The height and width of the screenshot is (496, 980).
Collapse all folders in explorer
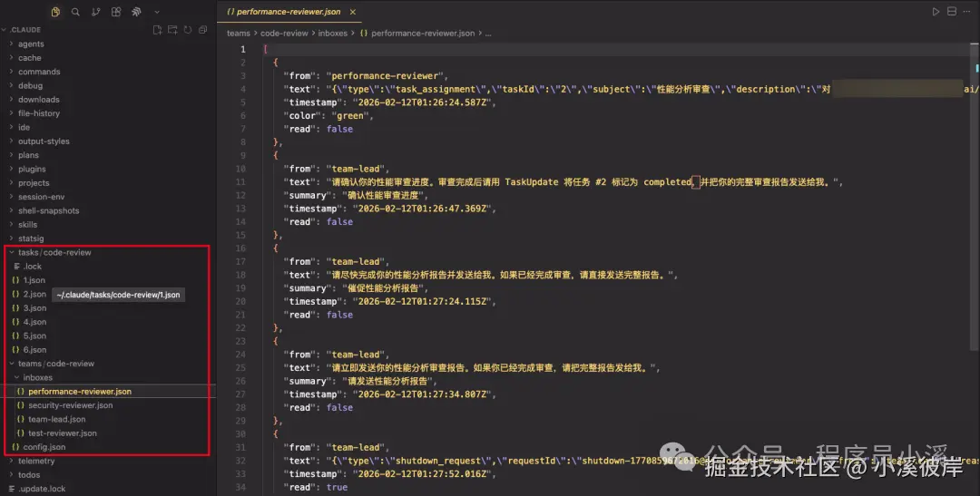[x=202, y=29]
